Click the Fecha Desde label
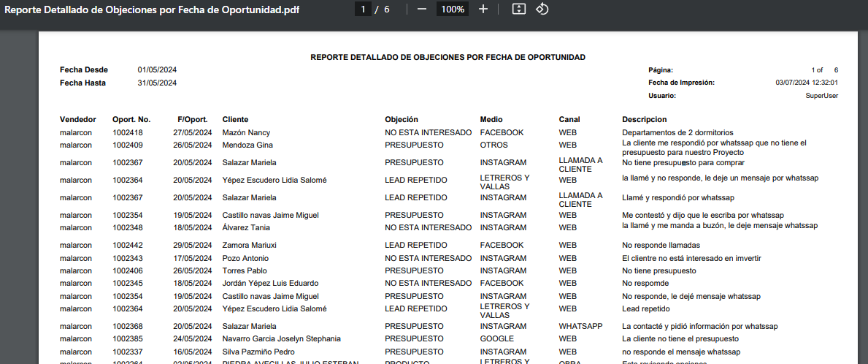Screen dimensions: 868x364 [x=84, y=70]
